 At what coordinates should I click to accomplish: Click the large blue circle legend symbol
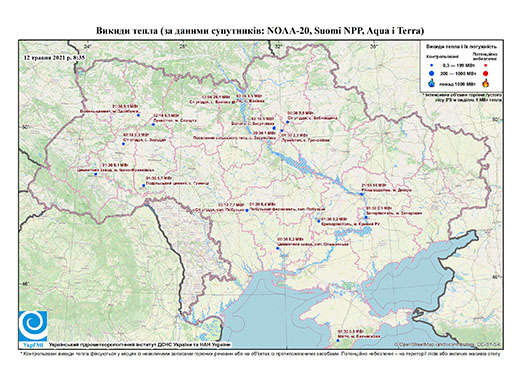tap(432, 73)
